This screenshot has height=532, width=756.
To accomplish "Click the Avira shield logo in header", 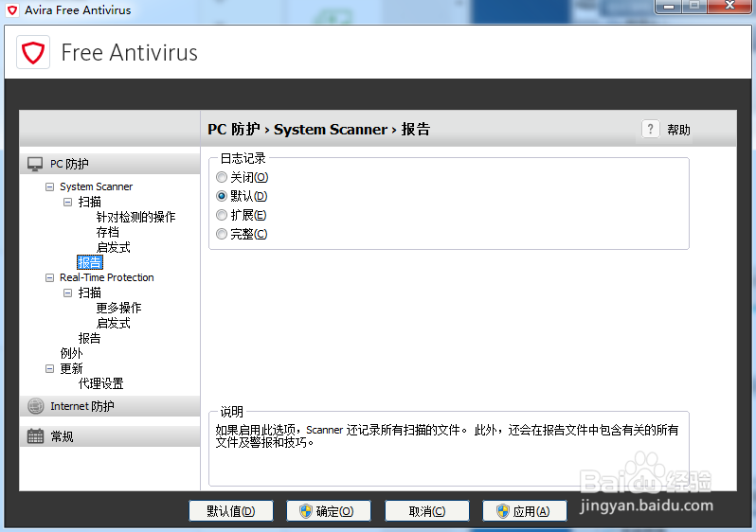I will [33, 52].
